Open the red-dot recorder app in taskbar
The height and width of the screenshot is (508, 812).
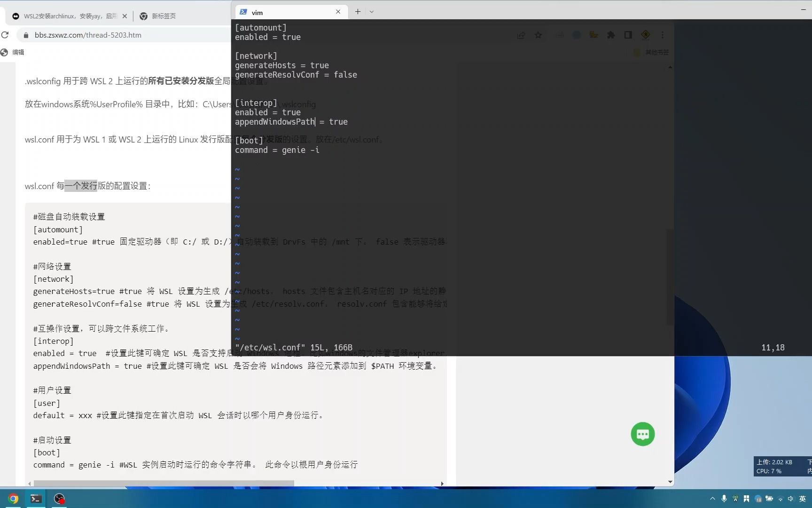click(59, 499)
